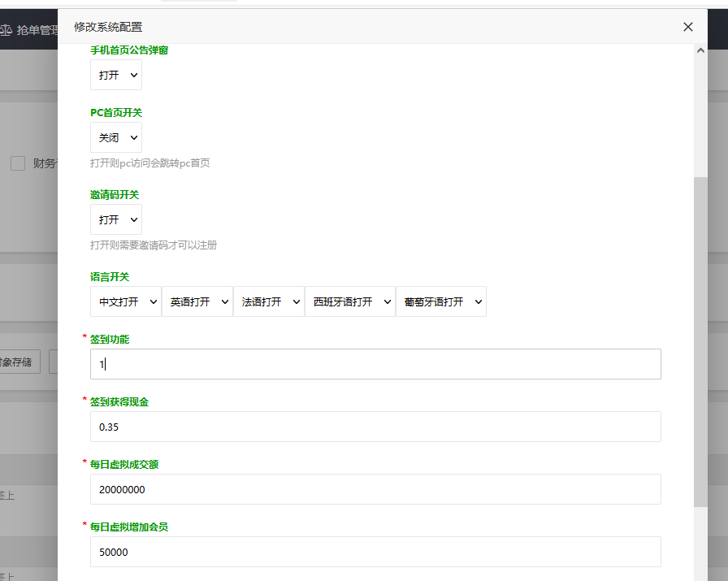Open the 法语打开 language dropdown
728x581 pixels.
tap(268, 301)
